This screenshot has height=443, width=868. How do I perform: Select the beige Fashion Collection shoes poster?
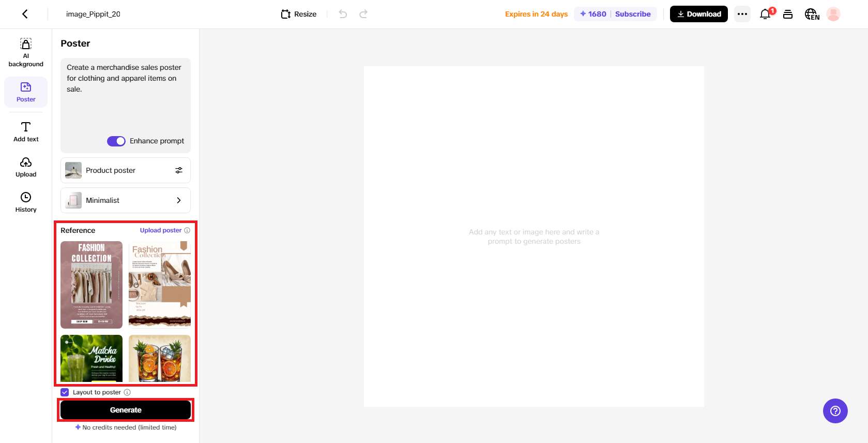160,285
